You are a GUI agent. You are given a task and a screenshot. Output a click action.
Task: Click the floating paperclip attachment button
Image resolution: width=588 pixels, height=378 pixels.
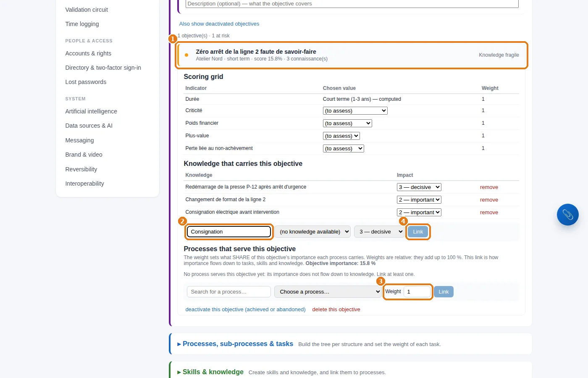tap(567, 215)
